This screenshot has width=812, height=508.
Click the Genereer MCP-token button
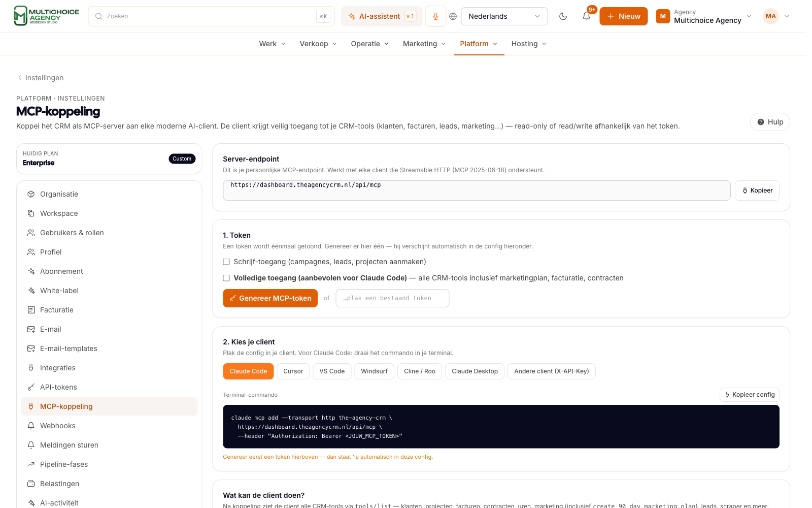tap(270, 298)
